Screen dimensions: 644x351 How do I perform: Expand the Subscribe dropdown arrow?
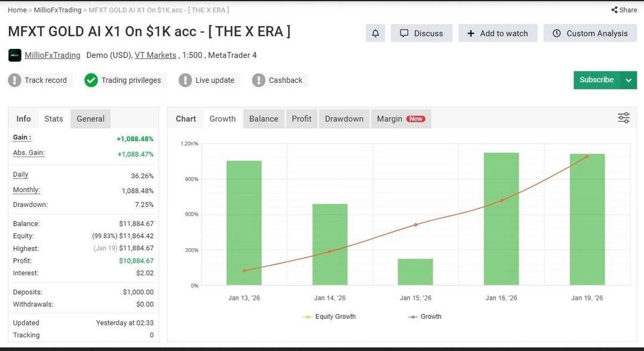click(x=628, y=80)
